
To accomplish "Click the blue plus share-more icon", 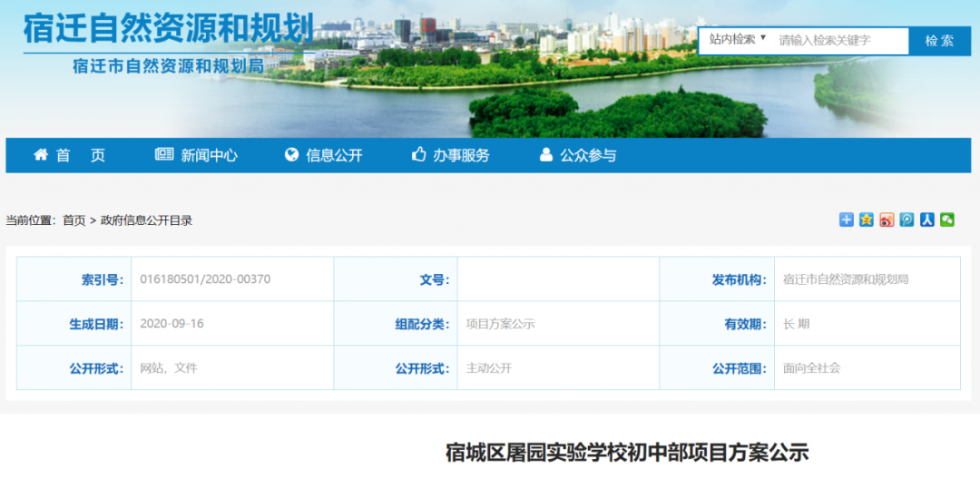I will pyautogui.click(x=847, y=220).
